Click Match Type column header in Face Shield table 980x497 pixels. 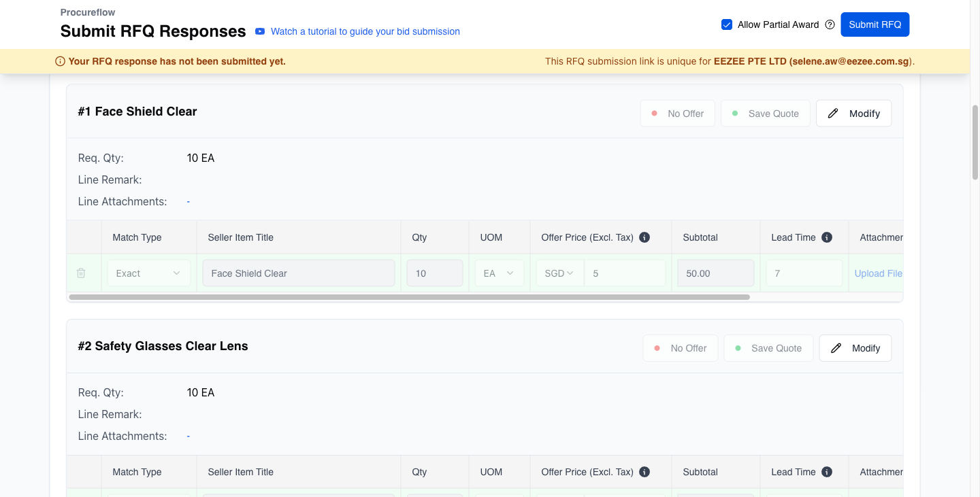tap(137, 237)
